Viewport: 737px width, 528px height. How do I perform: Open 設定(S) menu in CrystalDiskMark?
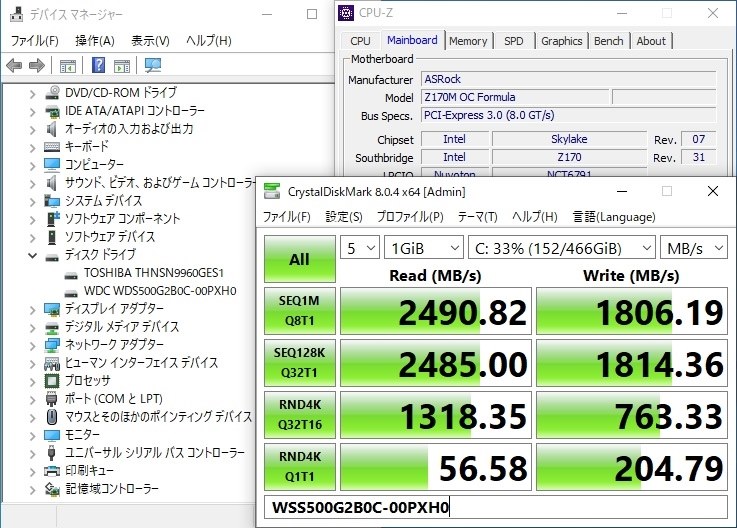pyautogui.click(x=344, y=217)
